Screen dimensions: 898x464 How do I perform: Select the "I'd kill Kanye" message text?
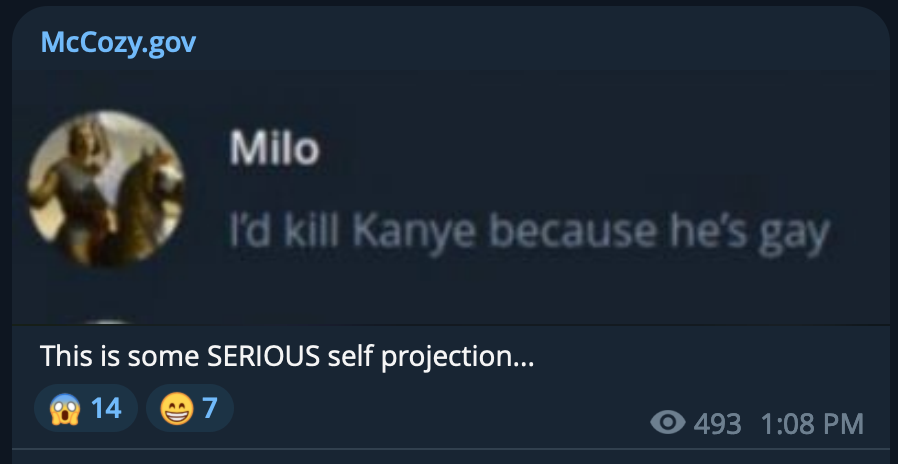530,230
